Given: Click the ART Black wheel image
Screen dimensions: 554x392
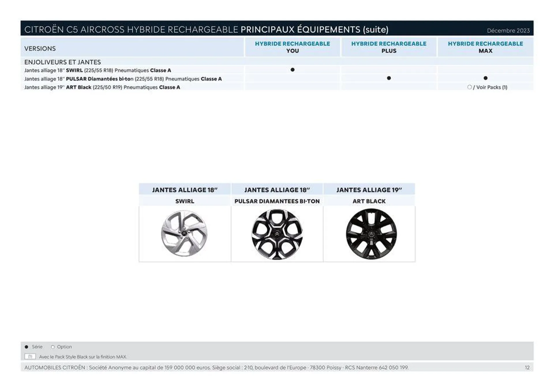Looking at the screenshot, I should 371,234.
